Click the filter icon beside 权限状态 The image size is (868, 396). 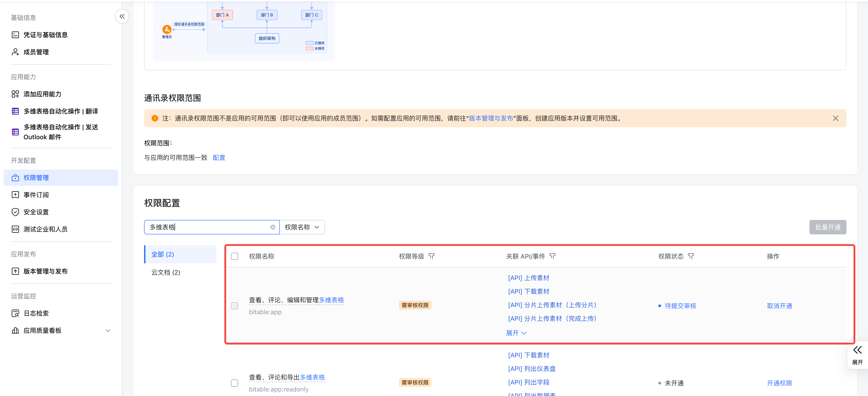[x=691, y=256]
